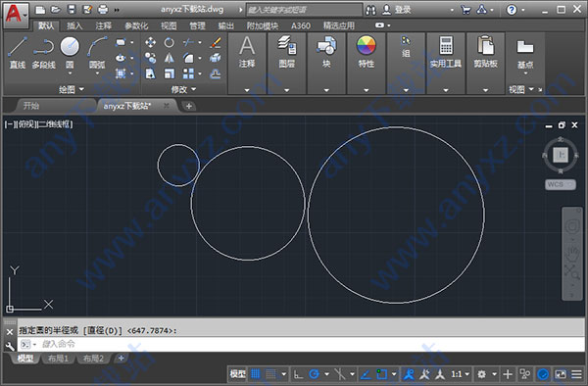Viewport: 588px width, 386px height.
Task: Open annotation scale 1:1 dropdown
Action: click(x=461, y=373)
